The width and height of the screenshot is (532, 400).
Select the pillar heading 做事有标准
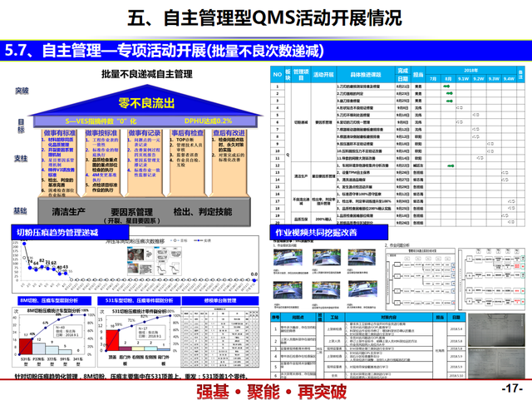(59, 133)
